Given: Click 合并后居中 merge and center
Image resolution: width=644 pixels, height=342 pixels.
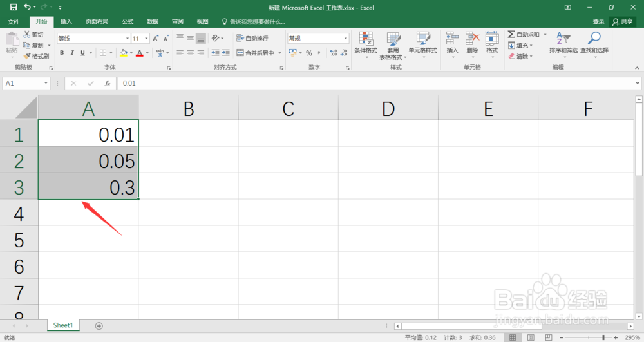Looking at the screenshot, I should (256, 53).
